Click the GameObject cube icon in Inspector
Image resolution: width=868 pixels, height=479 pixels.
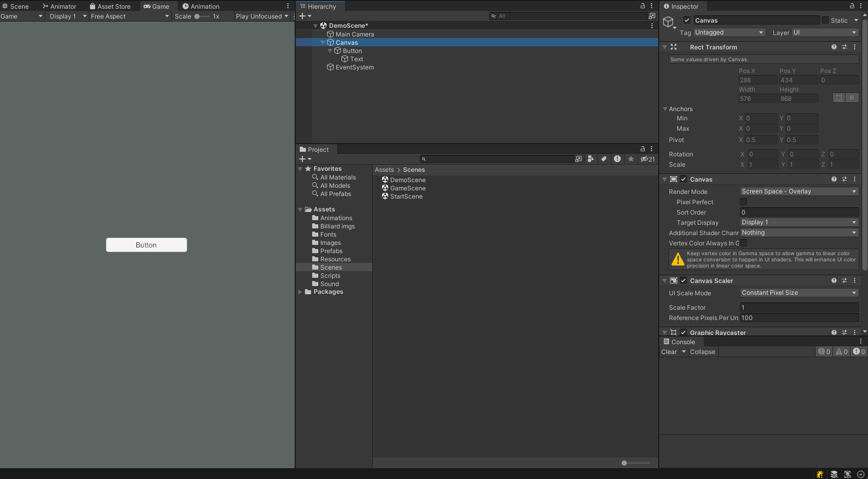(x=668, y=22)
